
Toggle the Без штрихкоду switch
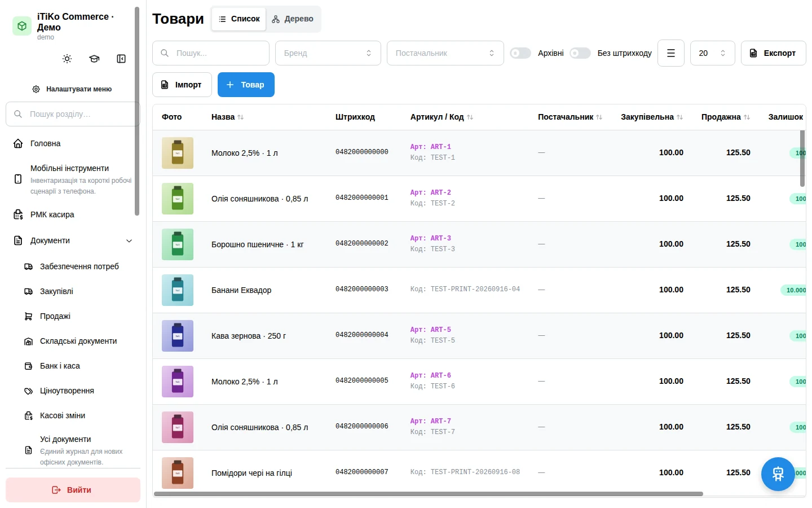coord(580,53)
